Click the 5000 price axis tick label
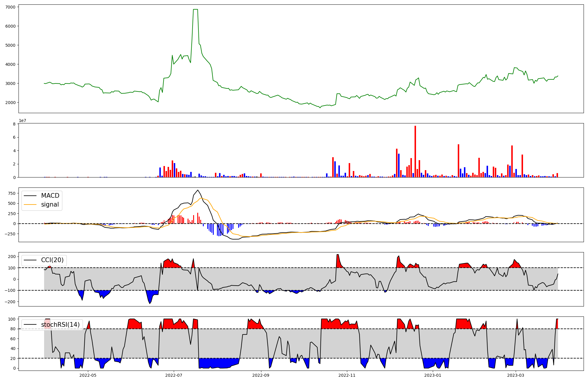The image size is (588, 382). click(11, 45)
